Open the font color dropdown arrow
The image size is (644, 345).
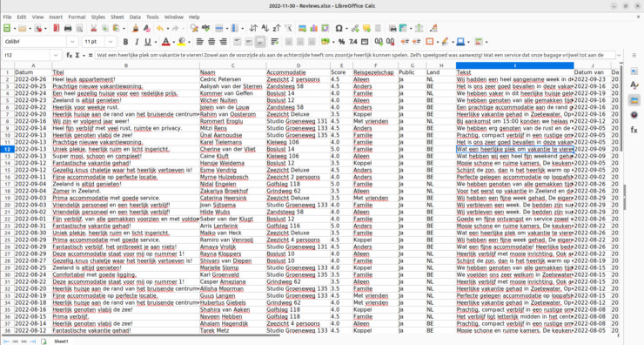174,42
